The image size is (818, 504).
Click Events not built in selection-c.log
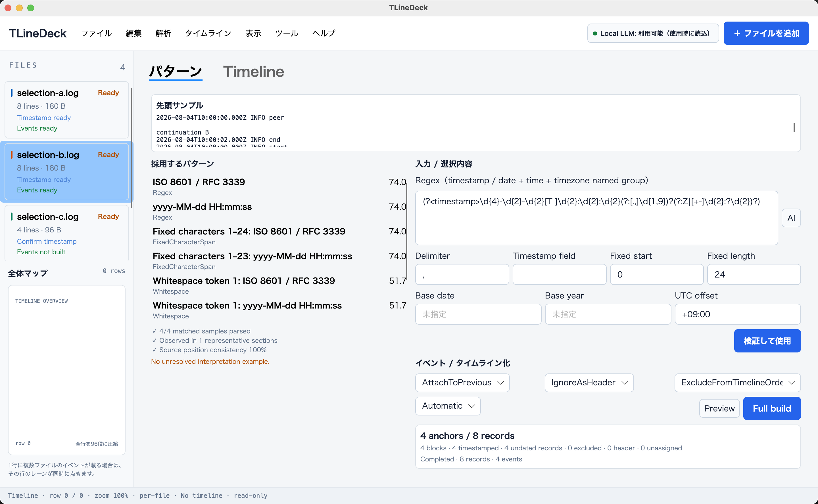point(41,252)
